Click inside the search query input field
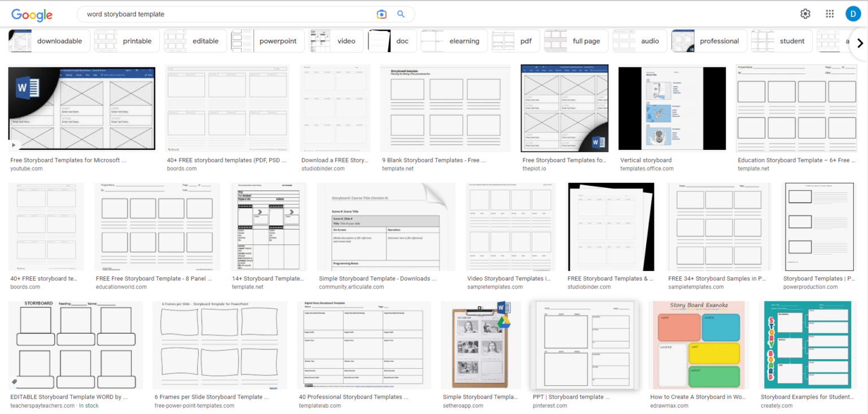 pyautogui.click(x=226, y=14)
